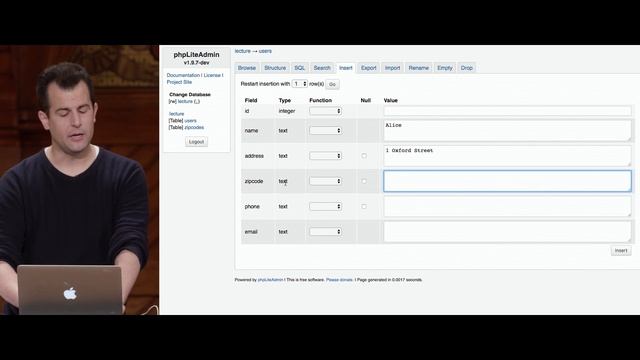Click the Insert submit button
The image size is (640, 360).
click(621, 251)
